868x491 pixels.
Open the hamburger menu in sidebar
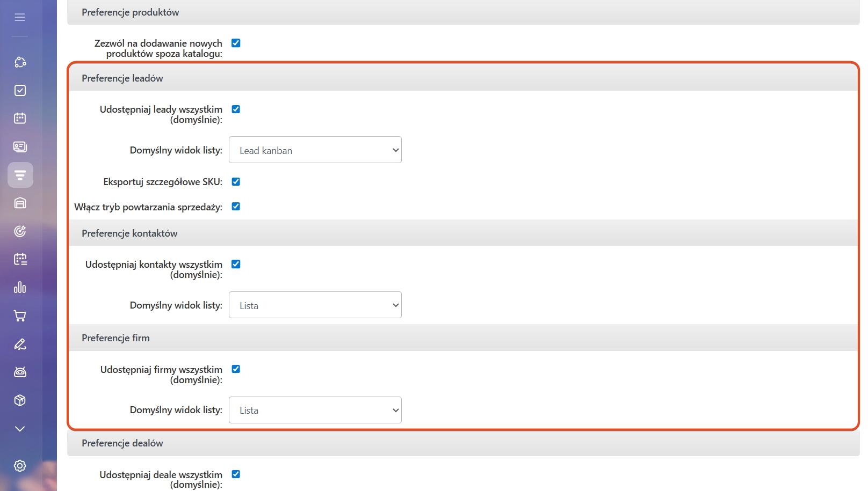20,17
